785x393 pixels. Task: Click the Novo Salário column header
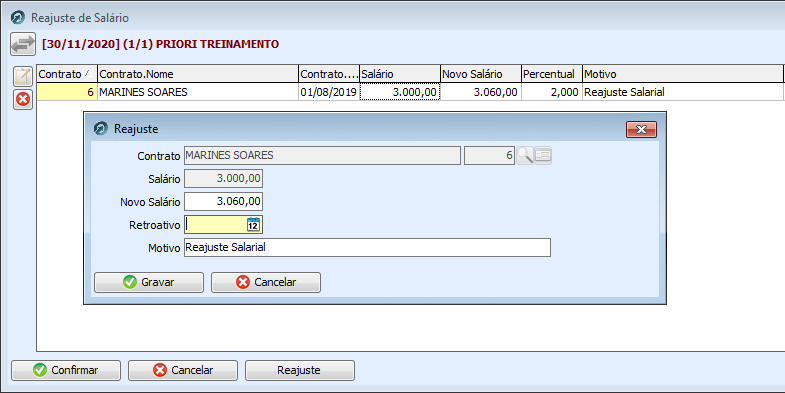[481, 74]
